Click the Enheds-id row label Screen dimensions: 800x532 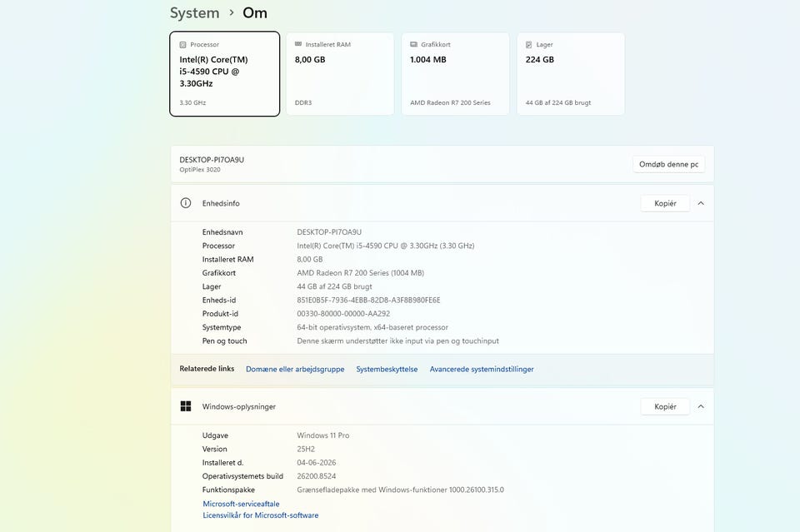[219, 301]
